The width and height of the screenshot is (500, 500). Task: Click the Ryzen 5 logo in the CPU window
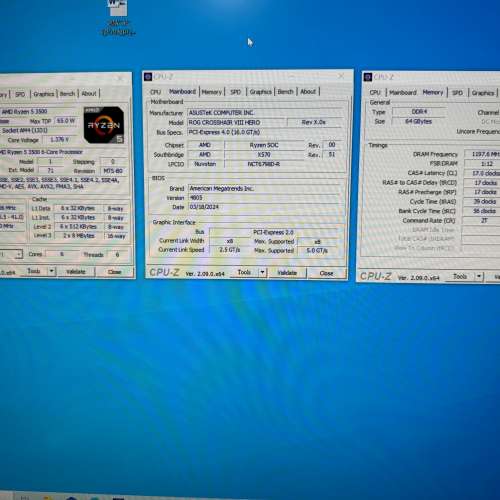click(104, 125)
